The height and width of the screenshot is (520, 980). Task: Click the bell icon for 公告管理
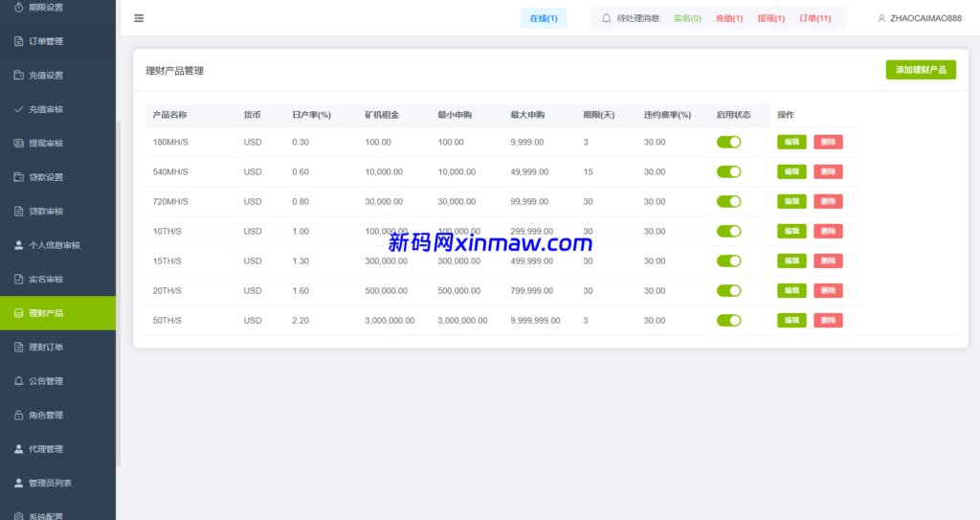tap(19, 381)
